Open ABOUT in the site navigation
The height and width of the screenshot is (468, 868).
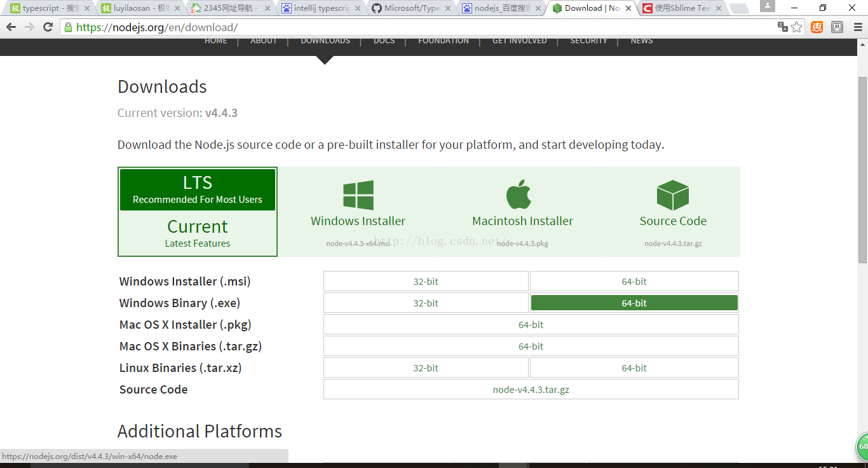point(264,41)
